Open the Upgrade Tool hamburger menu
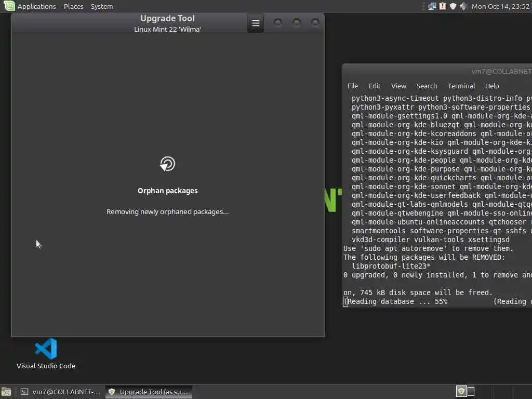 [x=256, y=23]
